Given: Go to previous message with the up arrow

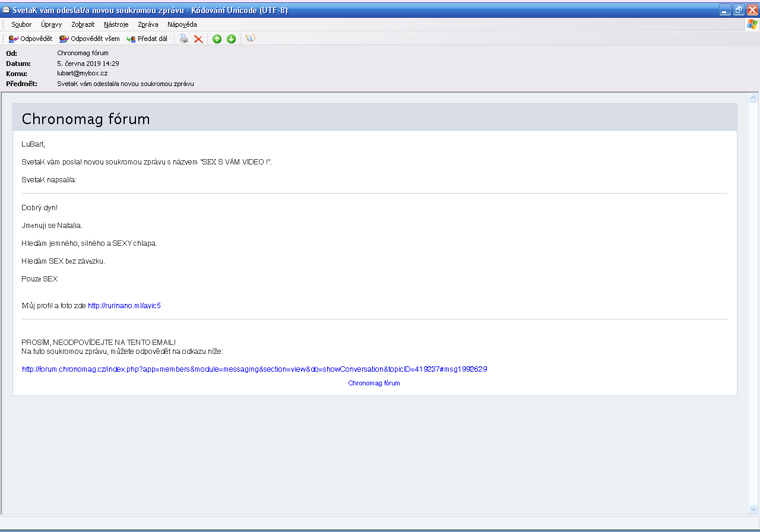Looking at the screenshot, I should click(217, 39).
